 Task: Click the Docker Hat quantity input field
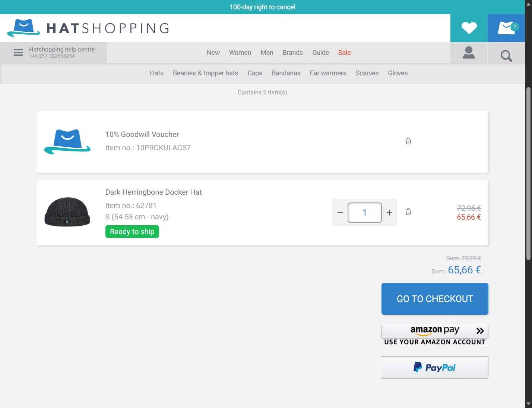[x=365, y=213]
